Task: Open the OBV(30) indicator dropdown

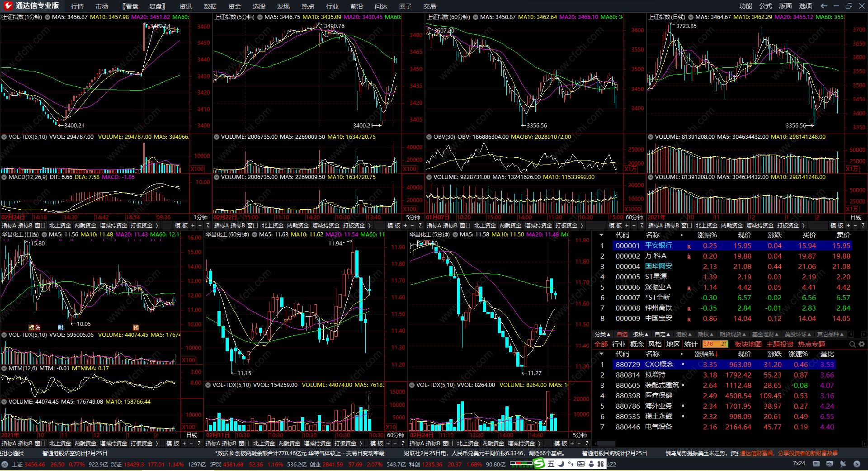Action: click(429, 137)
